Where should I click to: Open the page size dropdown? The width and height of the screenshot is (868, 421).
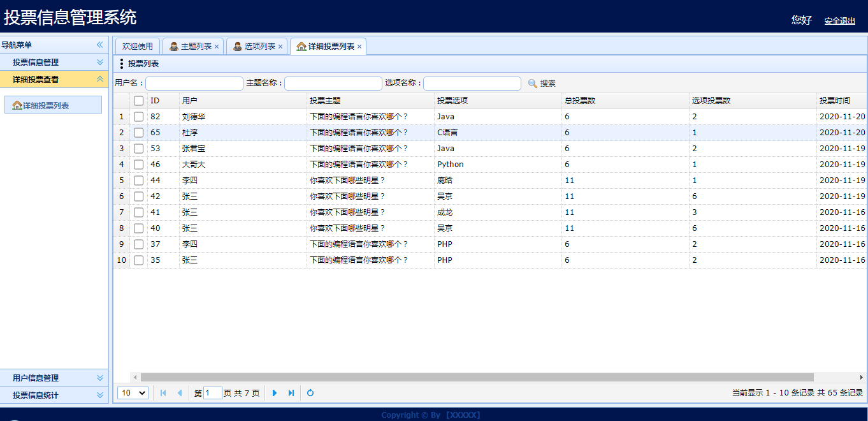coord(133,393)
